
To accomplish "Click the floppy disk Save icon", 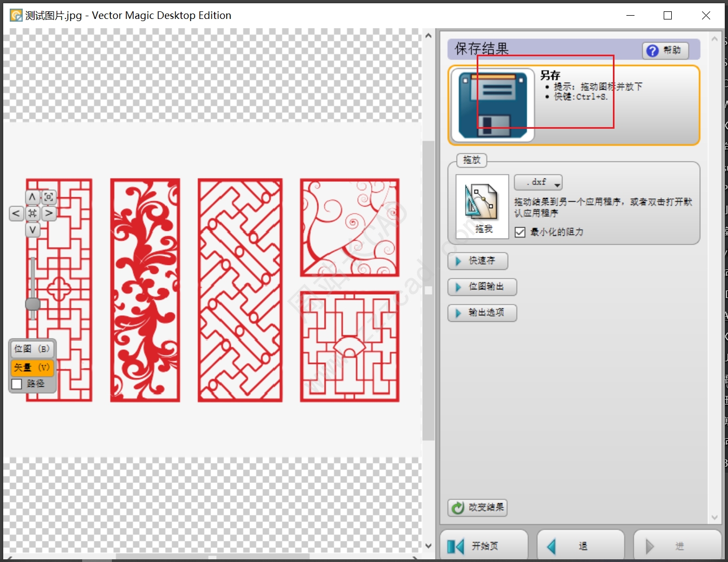I will click(492, 104).
